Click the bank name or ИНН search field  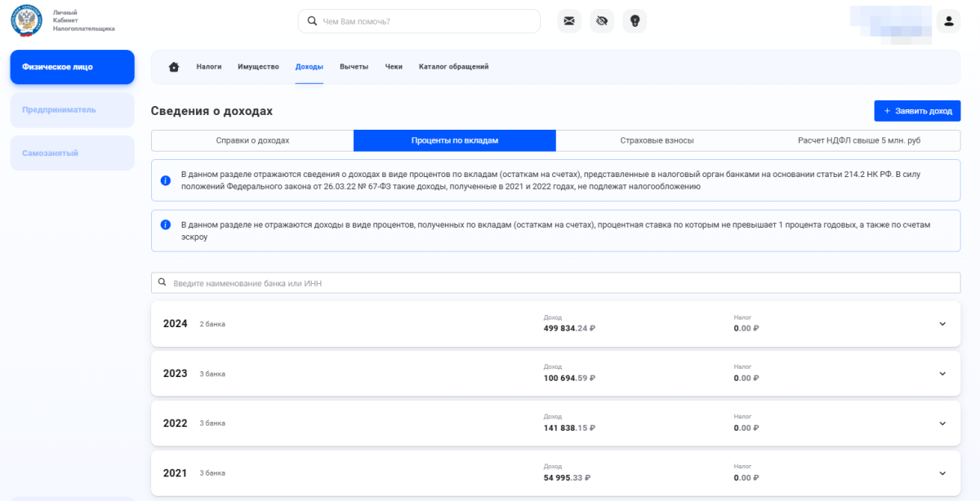pos(555,282)
